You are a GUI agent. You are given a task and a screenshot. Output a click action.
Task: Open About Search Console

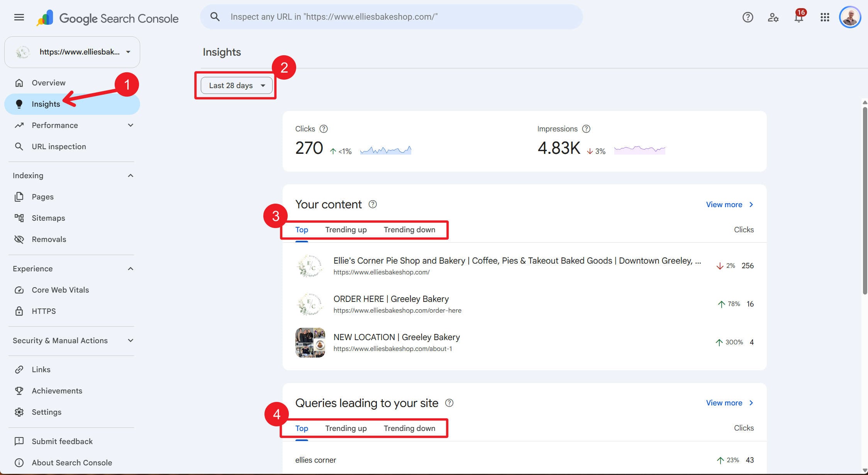point(72,463)
